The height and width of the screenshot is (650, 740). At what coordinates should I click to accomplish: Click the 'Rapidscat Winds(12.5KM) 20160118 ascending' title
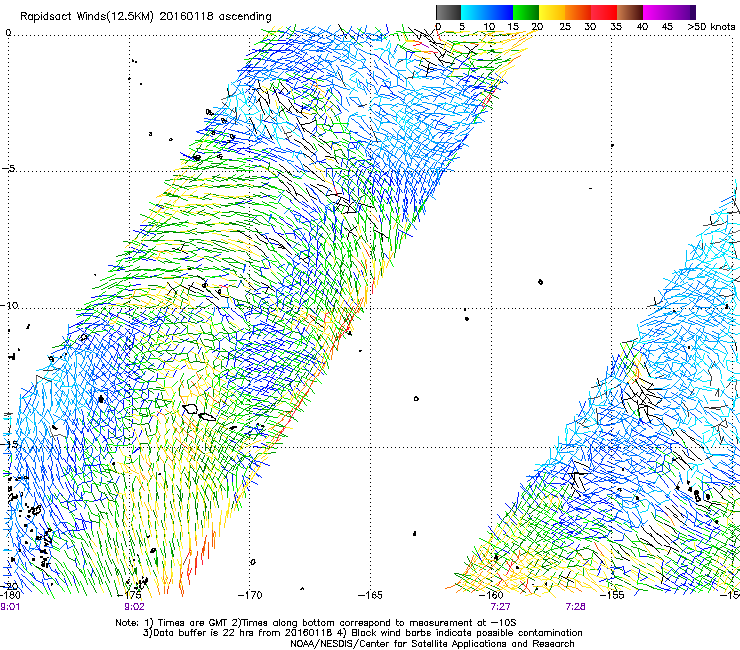tap(146, 17)
